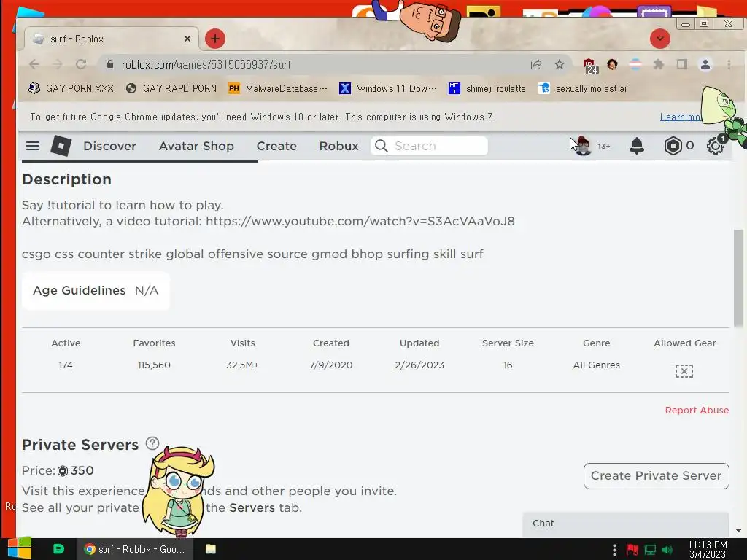Click the Favorites value 115,560
Viewport: 747px width, 560px height.
pos(154,365)
